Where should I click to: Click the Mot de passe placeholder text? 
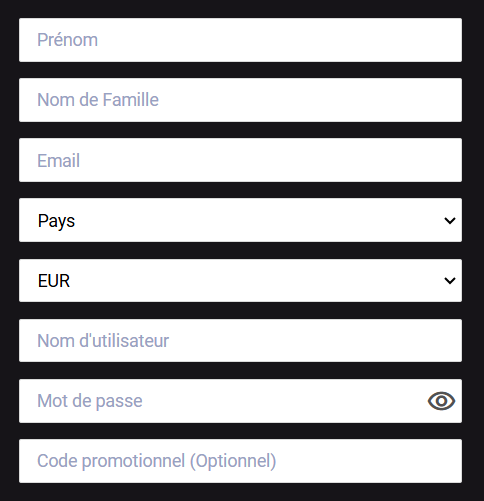(x=90, y=401)
